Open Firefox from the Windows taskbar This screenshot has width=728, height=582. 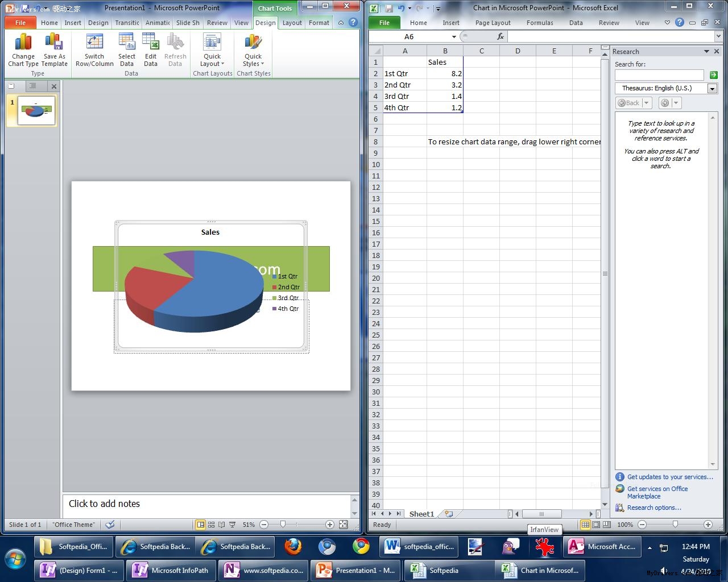tap(293, 546)
